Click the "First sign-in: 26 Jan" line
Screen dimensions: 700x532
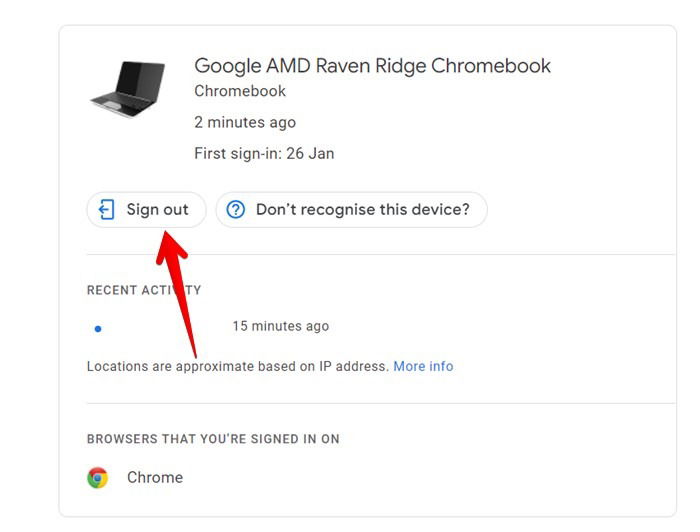pyautogui.click(x=264, y=153)
